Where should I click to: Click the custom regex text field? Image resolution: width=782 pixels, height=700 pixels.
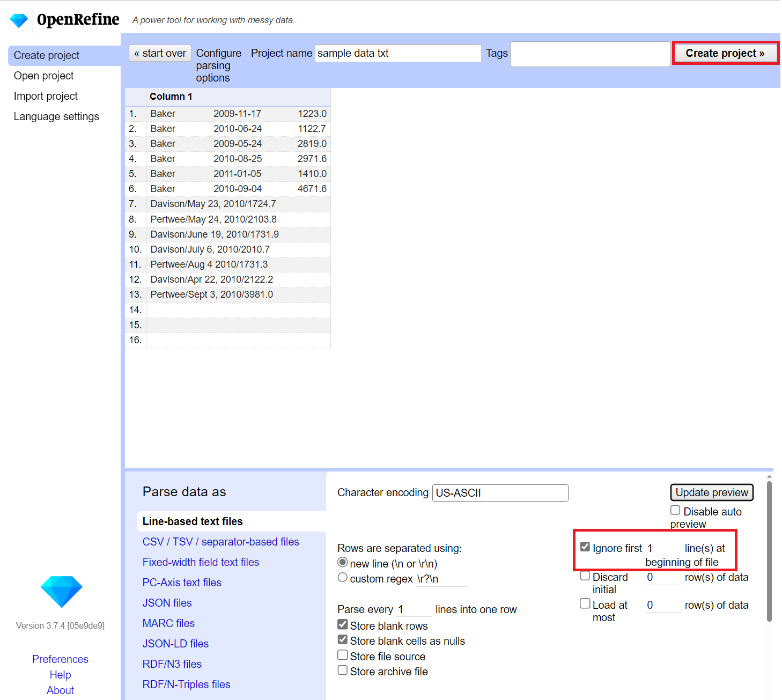(442, 579)
